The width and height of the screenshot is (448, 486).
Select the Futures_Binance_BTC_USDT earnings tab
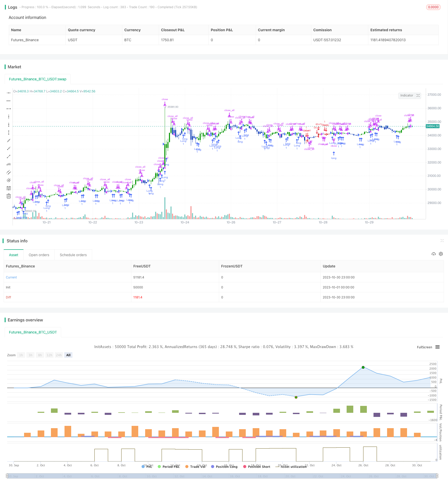click(x=33, y=332)
